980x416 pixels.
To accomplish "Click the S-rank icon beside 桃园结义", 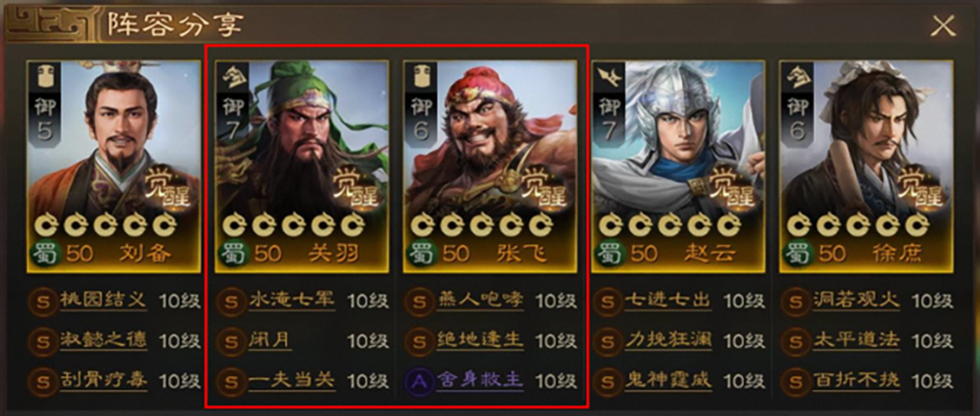I will [x=41, y=300].
